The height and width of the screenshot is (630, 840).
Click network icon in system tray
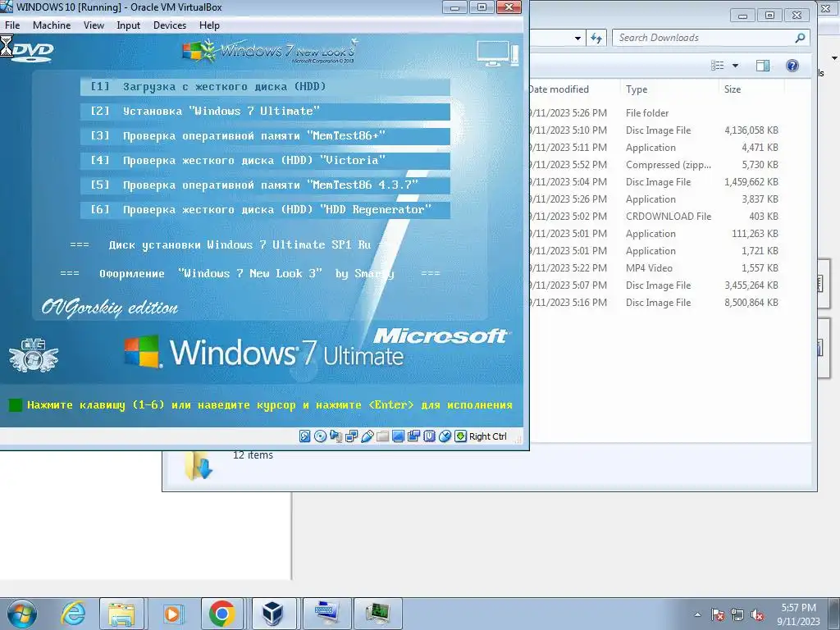click(x=737, y=614)
